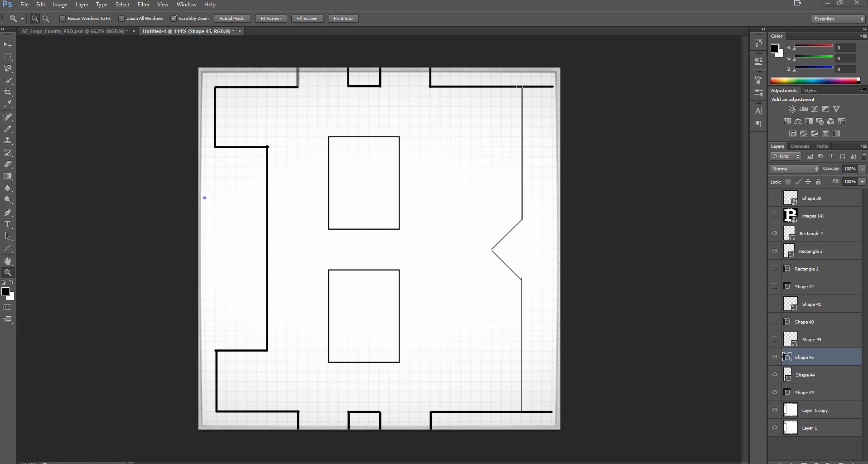Select the Pen tool
The image size is (868, 464).
(8, 213)
